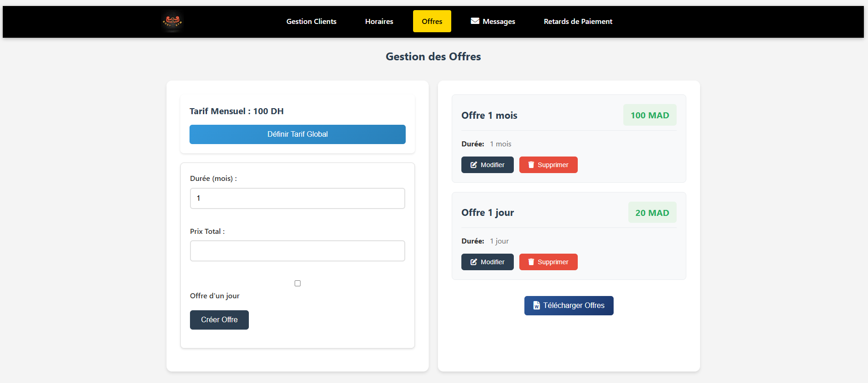Screen dimensions: 868x383
Task: Open Retards de Paiement page
Action: (578, 21)
